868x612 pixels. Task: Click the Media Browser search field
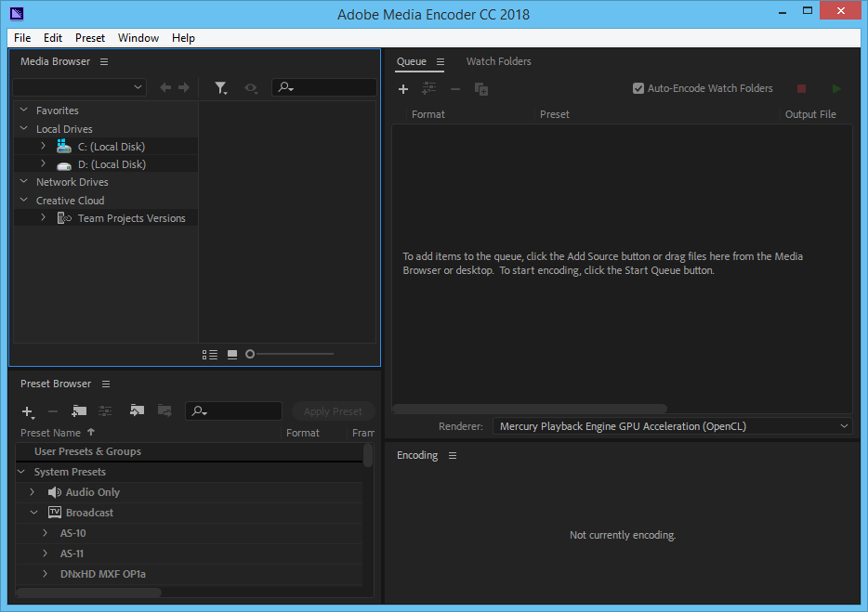324,87
